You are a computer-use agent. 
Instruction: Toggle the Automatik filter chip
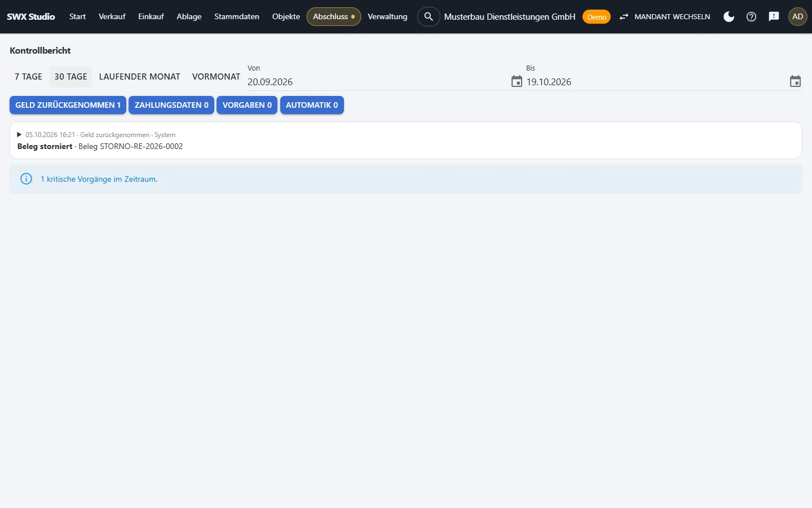pyautogui.click(x=312, y=105)
